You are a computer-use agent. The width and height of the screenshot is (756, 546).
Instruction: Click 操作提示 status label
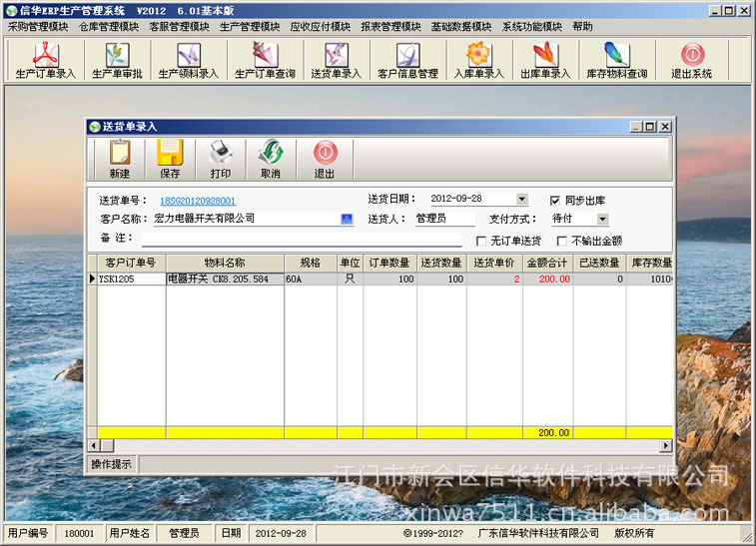pos(112,464)
